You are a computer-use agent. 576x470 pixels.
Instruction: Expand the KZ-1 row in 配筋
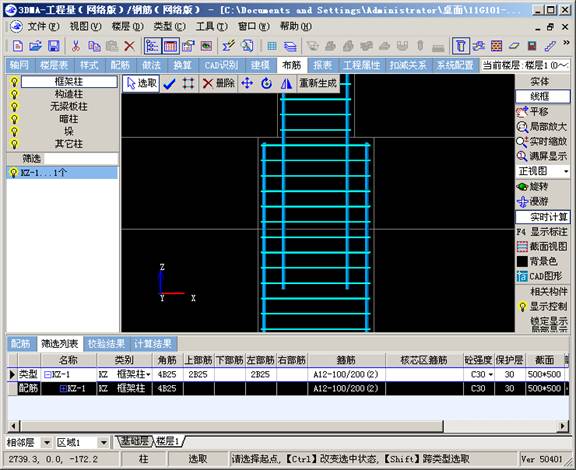(63, 388)
